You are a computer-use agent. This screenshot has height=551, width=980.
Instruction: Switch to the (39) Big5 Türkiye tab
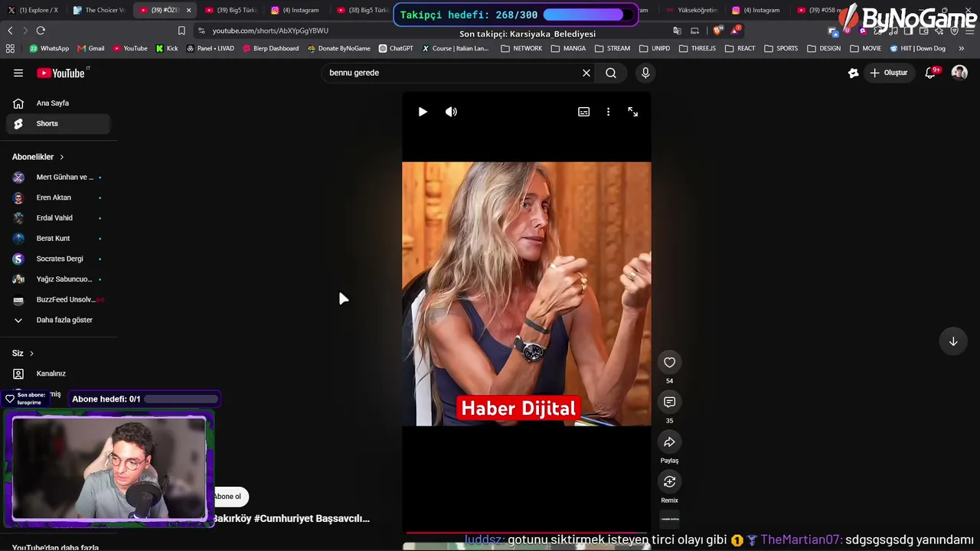pyautogui.click(x=230, y=10)
